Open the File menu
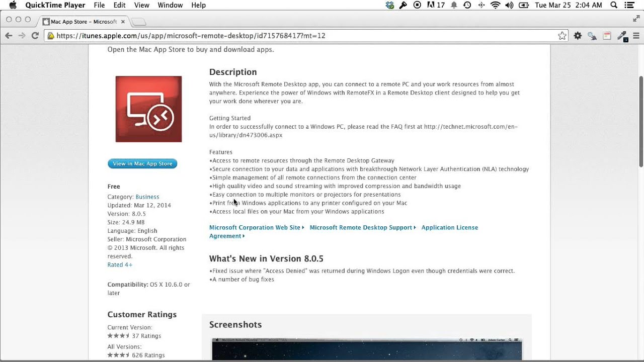The image size is (644, 362). (x=99, y=5)
